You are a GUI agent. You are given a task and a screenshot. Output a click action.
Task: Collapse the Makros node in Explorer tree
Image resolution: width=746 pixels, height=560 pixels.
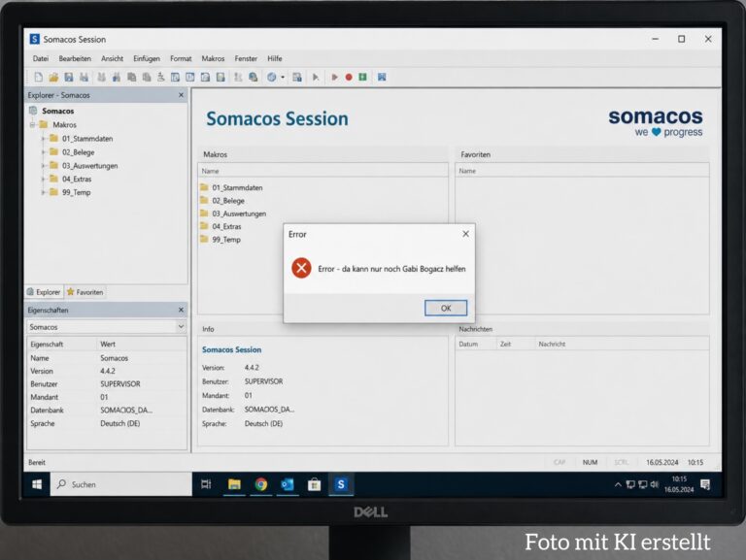pyautogui.click(x=32, y=124)
